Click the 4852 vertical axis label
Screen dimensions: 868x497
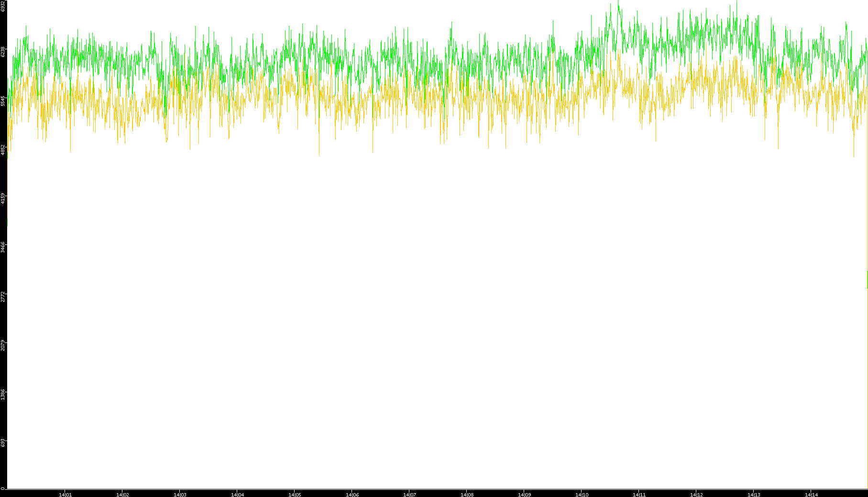3,150
